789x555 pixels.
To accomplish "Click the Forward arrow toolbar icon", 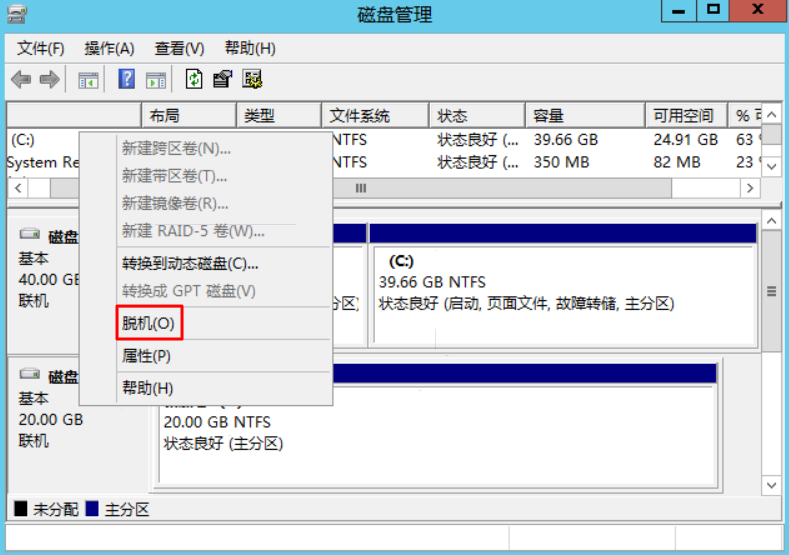I will 49,80.
